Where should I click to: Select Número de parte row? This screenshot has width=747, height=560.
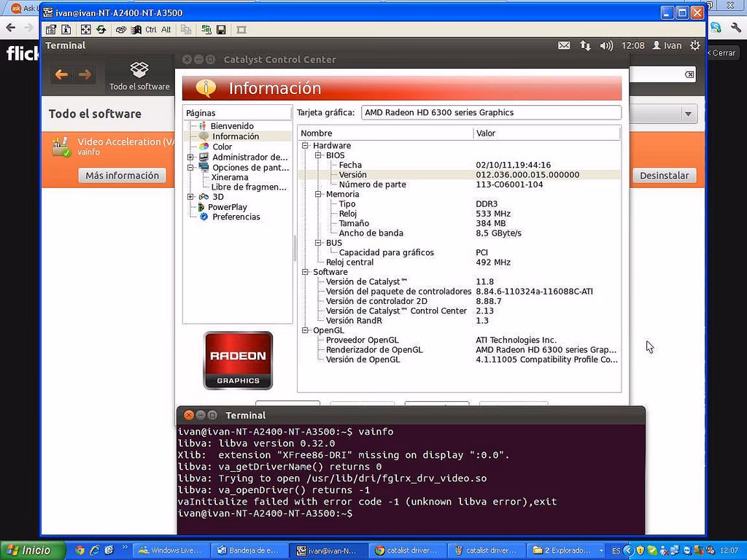[460, 184]
